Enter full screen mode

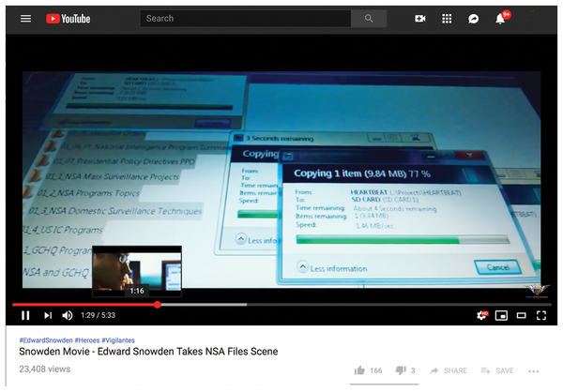click(x=541, y=315)
